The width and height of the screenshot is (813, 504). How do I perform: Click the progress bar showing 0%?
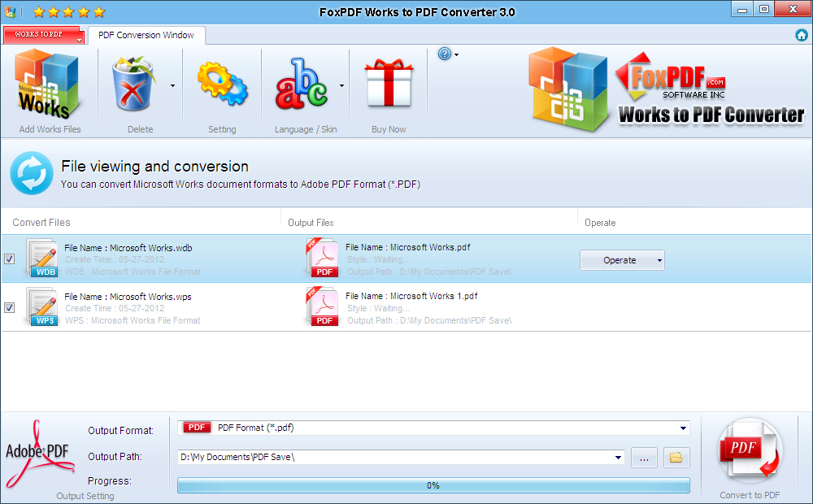(433, 485)
